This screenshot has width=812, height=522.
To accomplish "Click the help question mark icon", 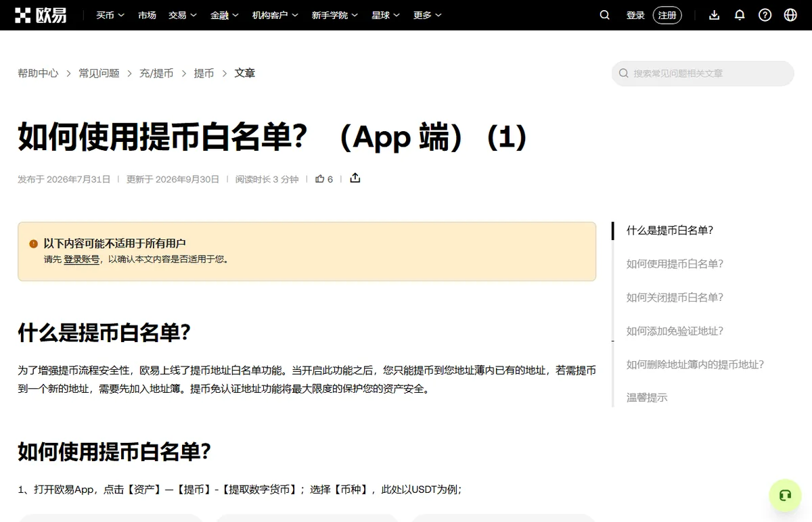I will (765, 15).
